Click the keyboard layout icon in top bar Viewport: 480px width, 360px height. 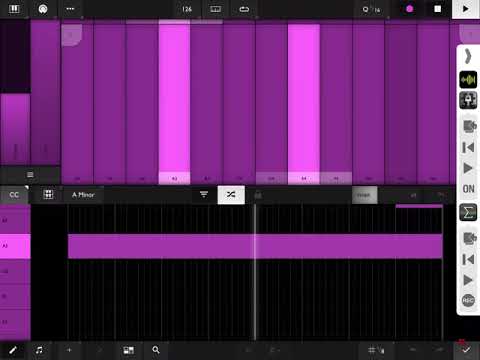(x=215, y=9)
